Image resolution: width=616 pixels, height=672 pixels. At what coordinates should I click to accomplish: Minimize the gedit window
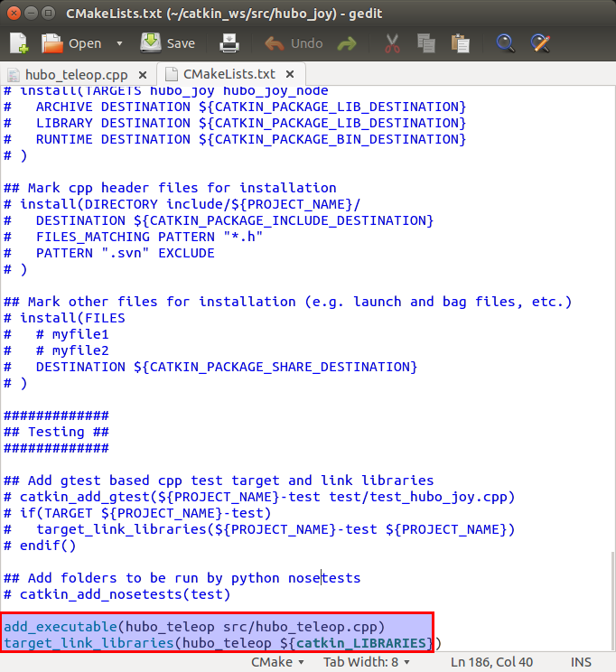click(x=31, y=14)
